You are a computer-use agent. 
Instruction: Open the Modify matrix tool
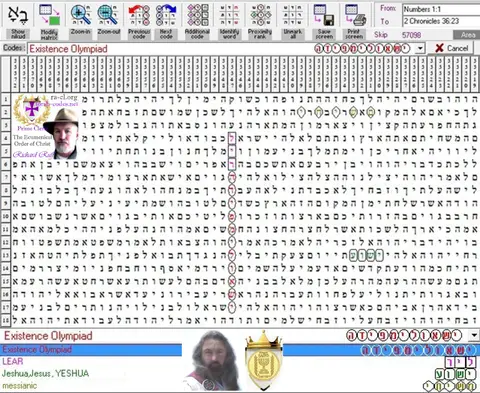coord(49,21)
